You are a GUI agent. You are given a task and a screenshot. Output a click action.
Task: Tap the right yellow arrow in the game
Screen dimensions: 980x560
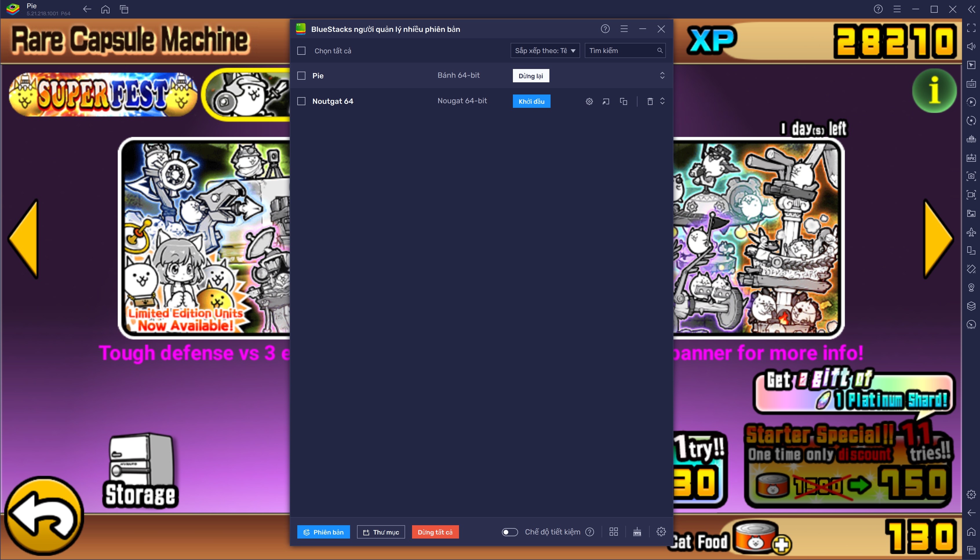coord(938,239)
